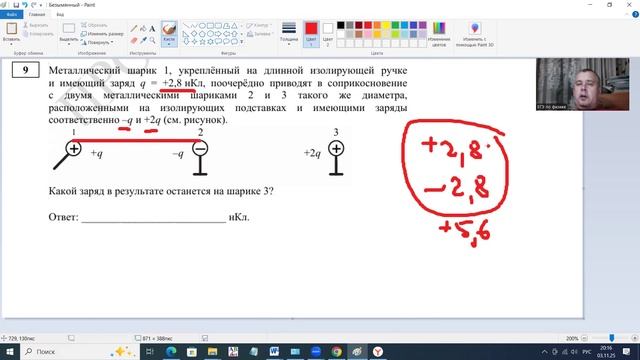640x360 pixels.
Task: Select the Fill with color bucket tool
Action: [143, 29]
